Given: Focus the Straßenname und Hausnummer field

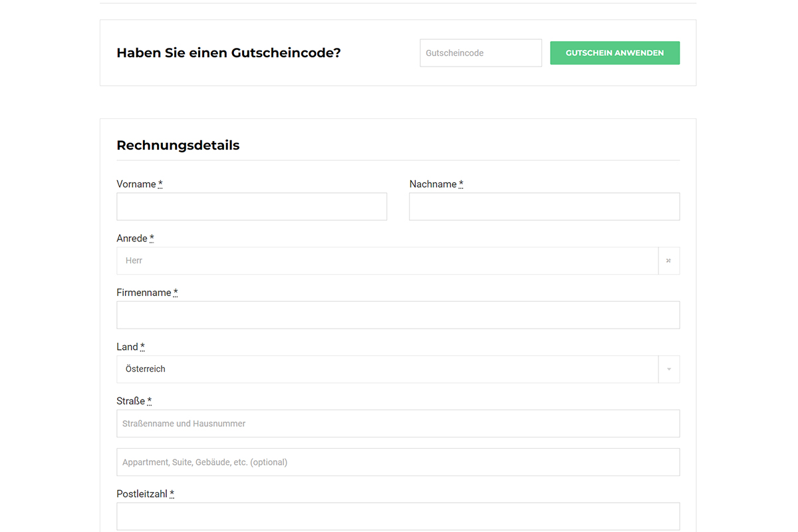Looking at the screenshot, I should click(398, 424).
